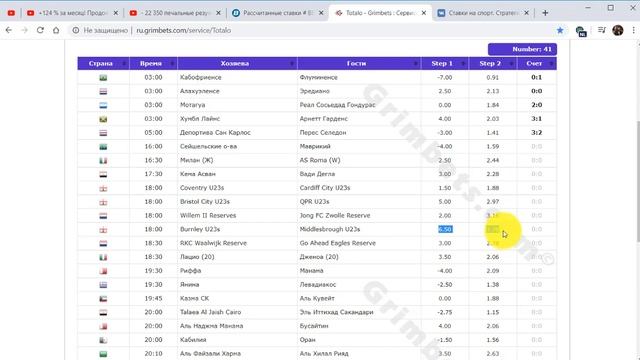
Task: Click the flag in the Willem II Reserves row
Action: point(103,216)
